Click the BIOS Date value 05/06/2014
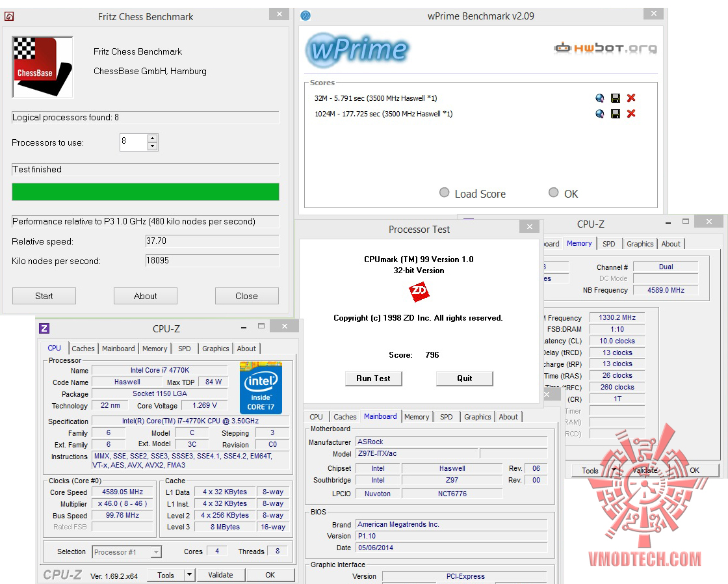 pyautogui.click(x=451, y=548)
